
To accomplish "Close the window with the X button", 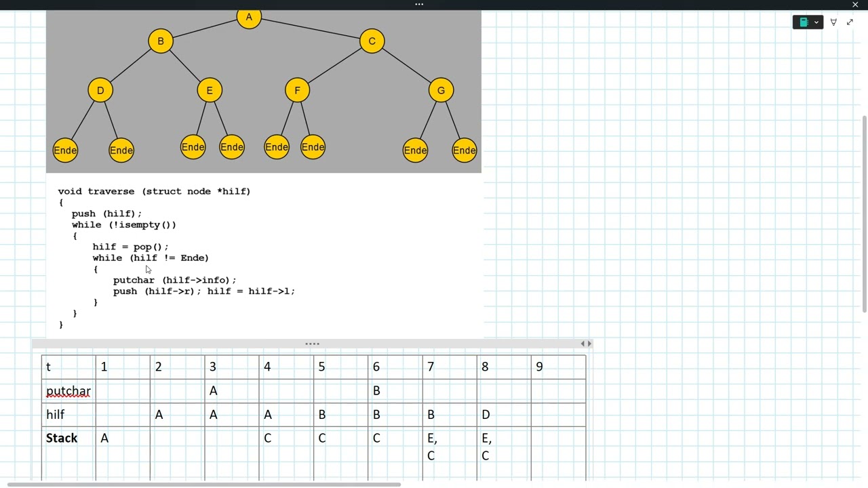I will 855,5.
